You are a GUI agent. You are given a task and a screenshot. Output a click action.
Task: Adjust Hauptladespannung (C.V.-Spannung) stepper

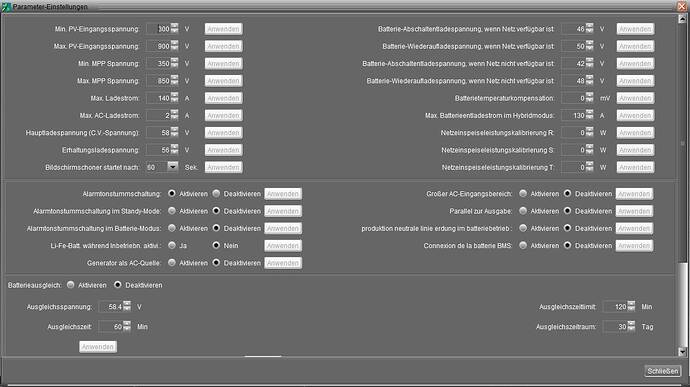[175, 133]
